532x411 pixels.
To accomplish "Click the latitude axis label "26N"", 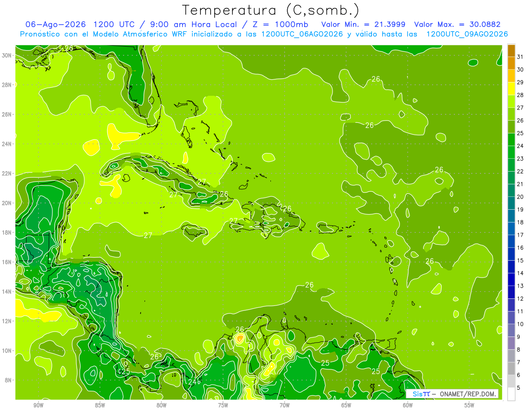I will point(7,114).
